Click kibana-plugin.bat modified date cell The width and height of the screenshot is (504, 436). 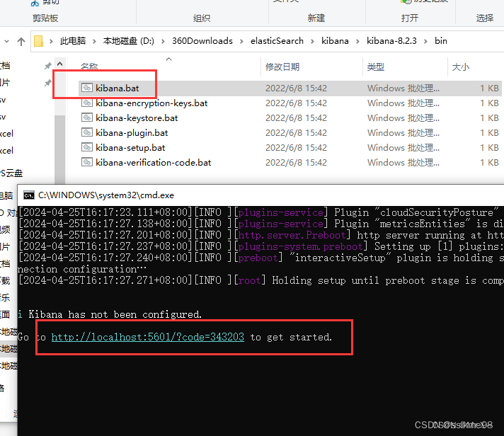click(296, 132)
